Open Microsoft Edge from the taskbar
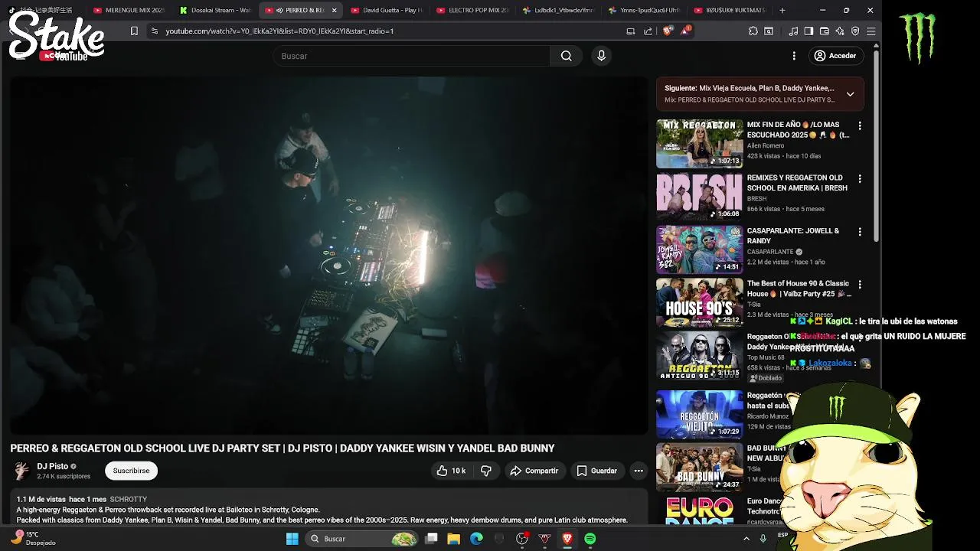980x551 pixels. pos(476,539)
